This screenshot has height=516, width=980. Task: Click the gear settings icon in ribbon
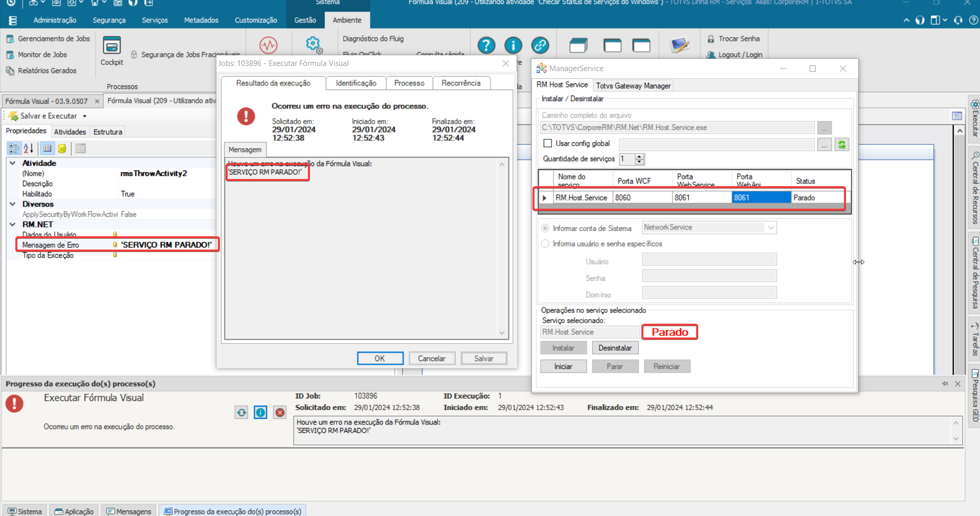(314, 44)
